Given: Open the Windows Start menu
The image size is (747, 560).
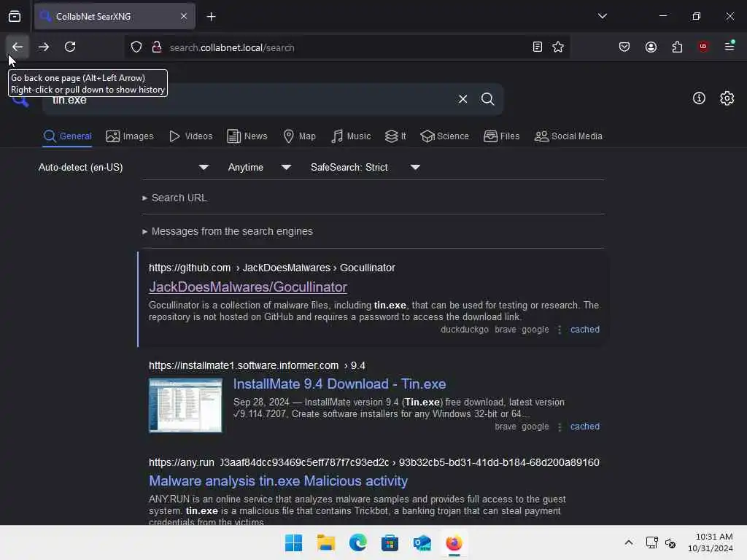Looking at the screenshot, I should coord(293,542).
